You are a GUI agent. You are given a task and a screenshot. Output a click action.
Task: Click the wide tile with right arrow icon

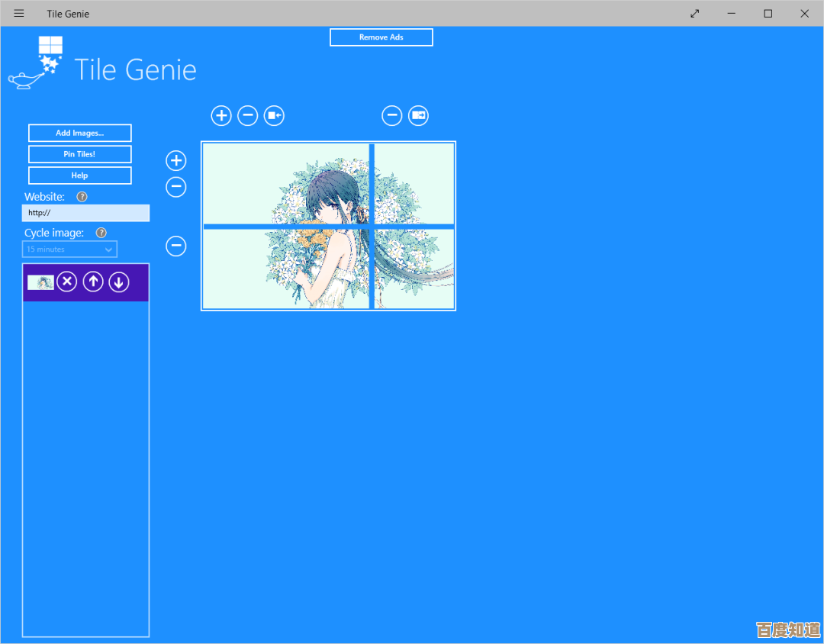418,116
